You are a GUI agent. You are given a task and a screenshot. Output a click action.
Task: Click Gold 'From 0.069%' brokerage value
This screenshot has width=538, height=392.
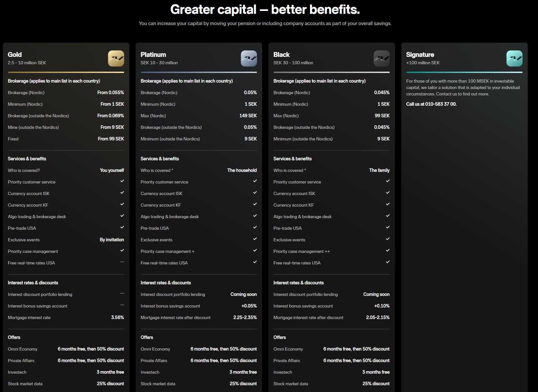(111, 116)
